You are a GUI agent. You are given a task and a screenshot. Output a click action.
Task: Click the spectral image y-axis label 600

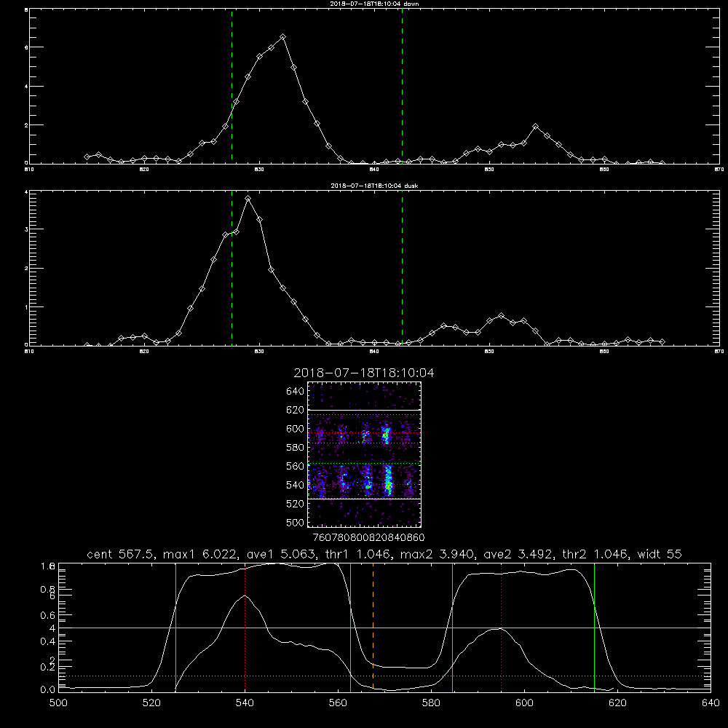pyautogui.click(x=296, y=429)
